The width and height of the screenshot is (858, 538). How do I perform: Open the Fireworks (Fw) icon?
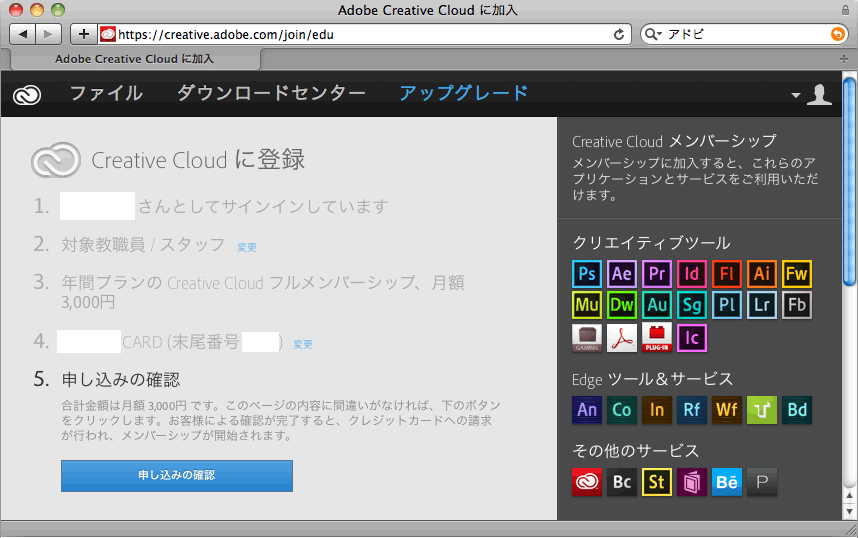click(x=797, y=274)
